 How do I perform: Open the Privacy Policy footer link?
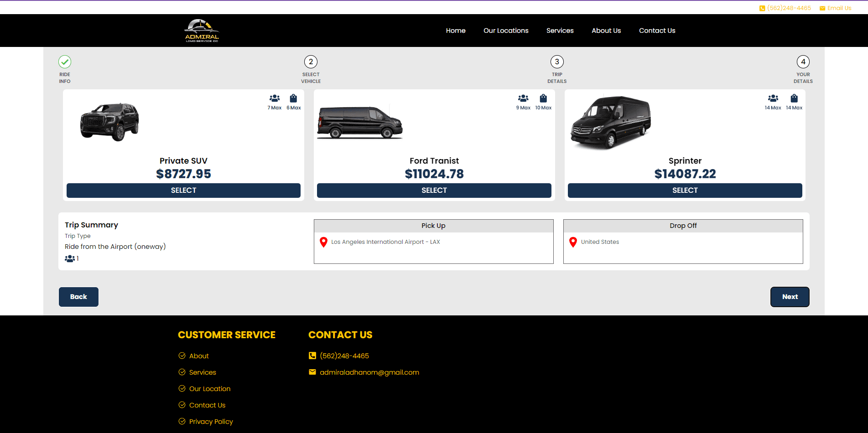[211, 422]
